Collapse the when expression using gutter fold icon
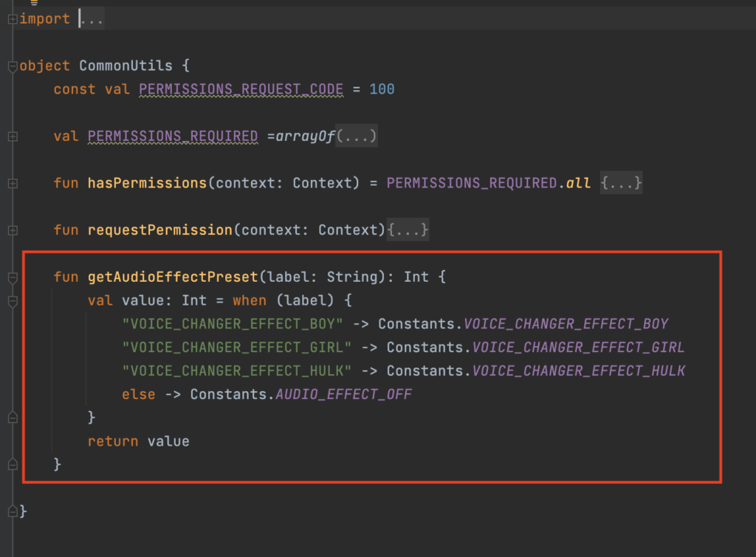Viewport: 756px width, 557px height. tap(12, 302)
